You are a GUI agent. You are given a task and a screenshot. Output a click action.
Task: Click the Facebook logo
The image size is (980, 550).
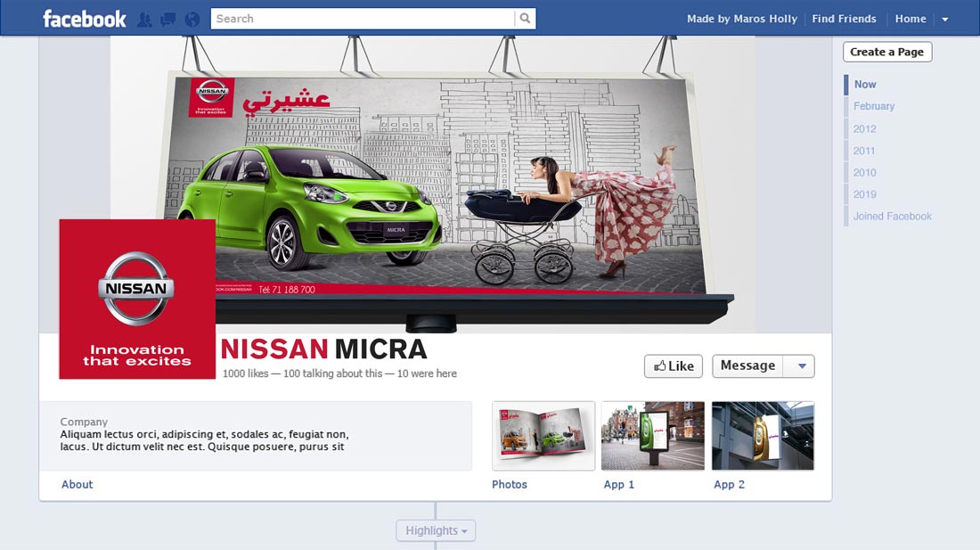(x=85, y=19)
